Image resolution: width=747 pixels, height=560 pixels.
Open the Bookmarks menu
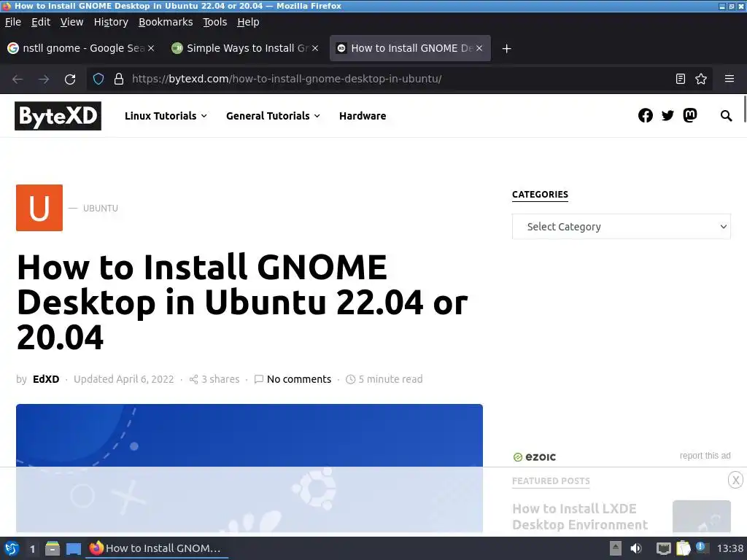click(166, 22)
